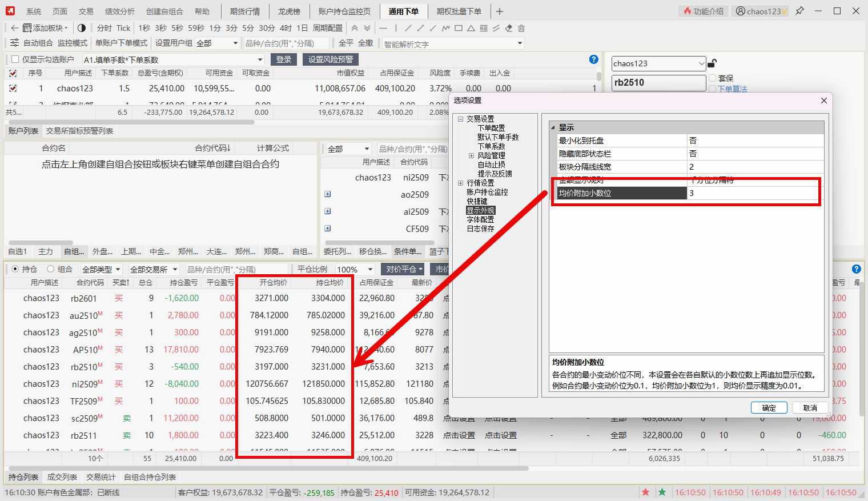Uncheck the chaos123 account row checkbox
868x501 pixels.
[x=13, y=89]
